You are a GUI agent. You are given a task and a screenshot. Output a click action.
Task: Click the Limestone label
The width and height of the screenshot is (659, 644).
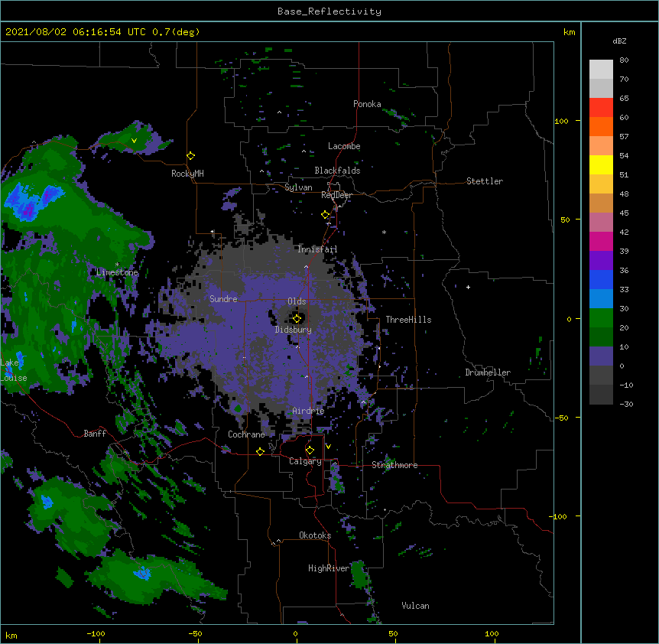pos(117,272)
